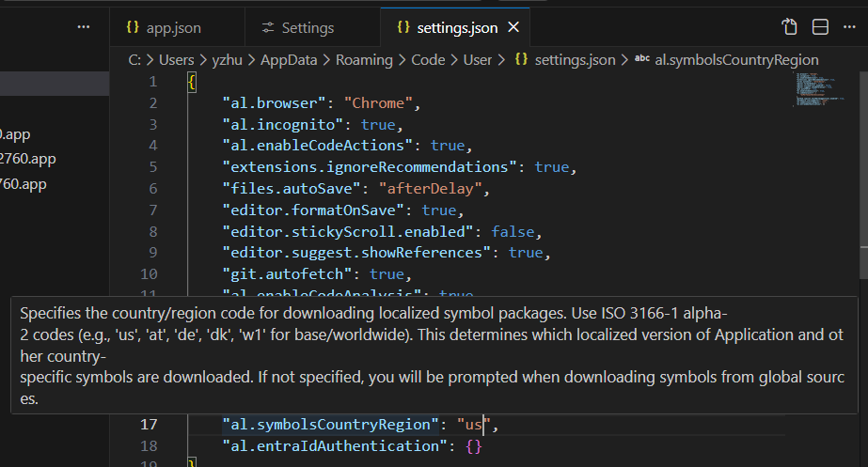
Task: Switch to the app.json tab
Action: [x=173, y=28]
